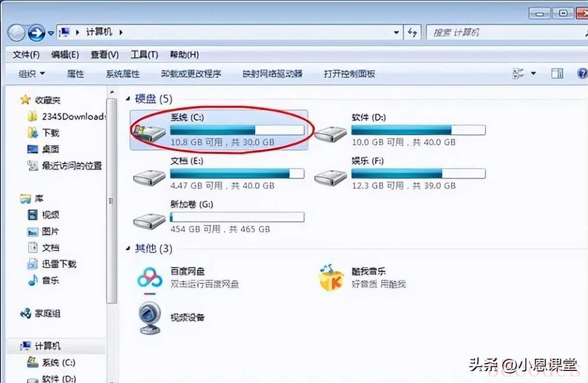Click the 搜索 计算机 search field
588x383 pixels.
(x=507, y=33)
